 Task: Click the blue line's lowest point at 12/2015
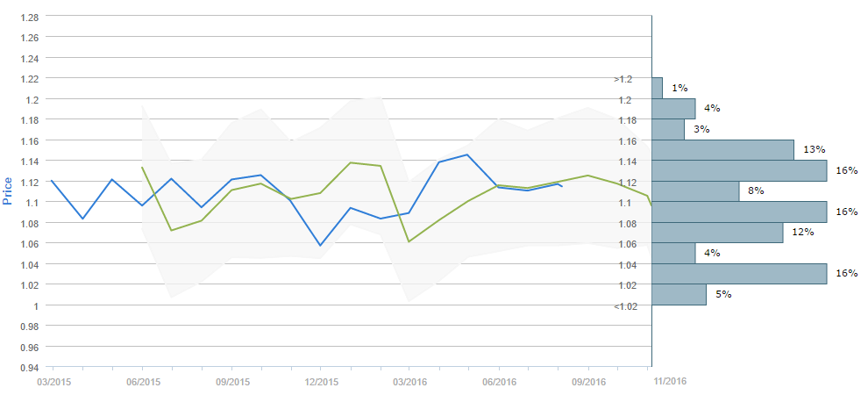[320, 246]
